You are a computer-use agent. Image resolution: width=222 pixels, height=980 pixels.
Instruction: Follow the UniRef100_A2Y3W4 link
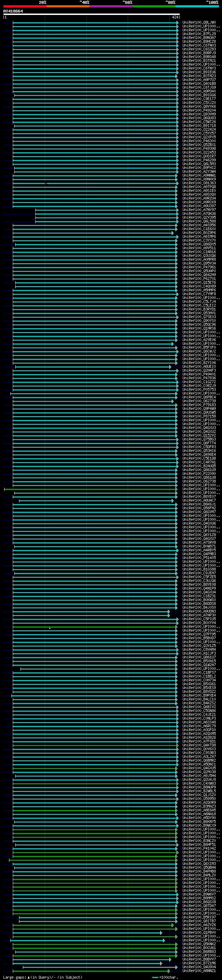pos(199,172)
